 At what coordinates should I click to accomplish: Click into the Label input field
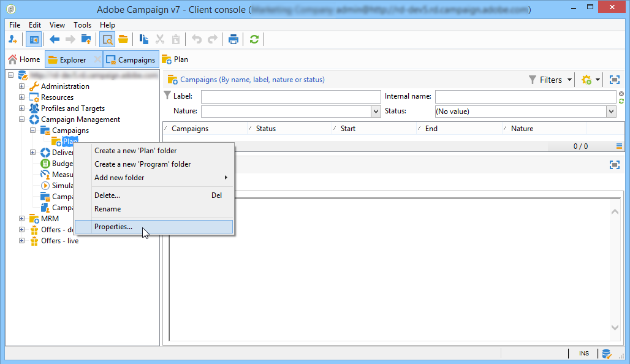(x=291, y=96)
